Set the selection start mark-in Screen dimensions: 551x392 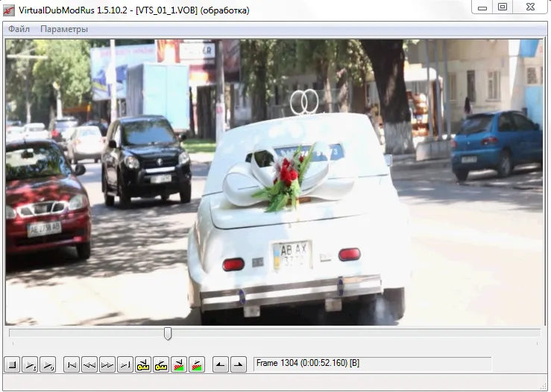221,365
